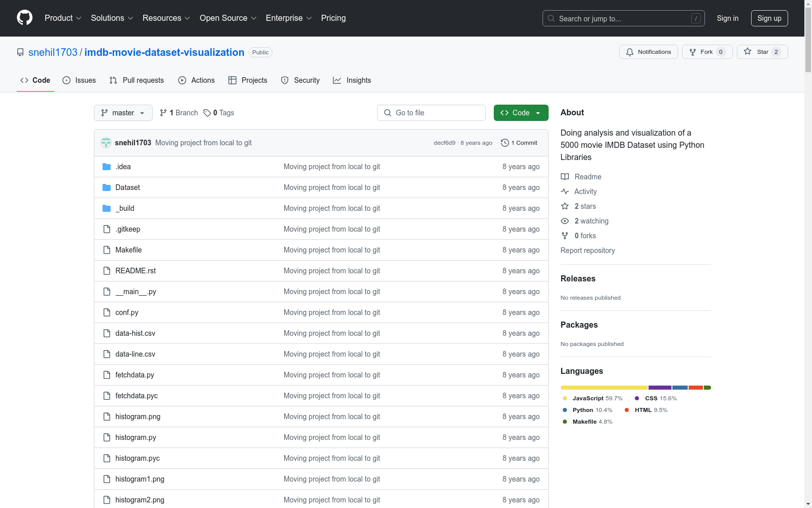This screenshot has height=508, width=812.
Task: Expand the green Code dropdown button
Action: tap(521, 113)
